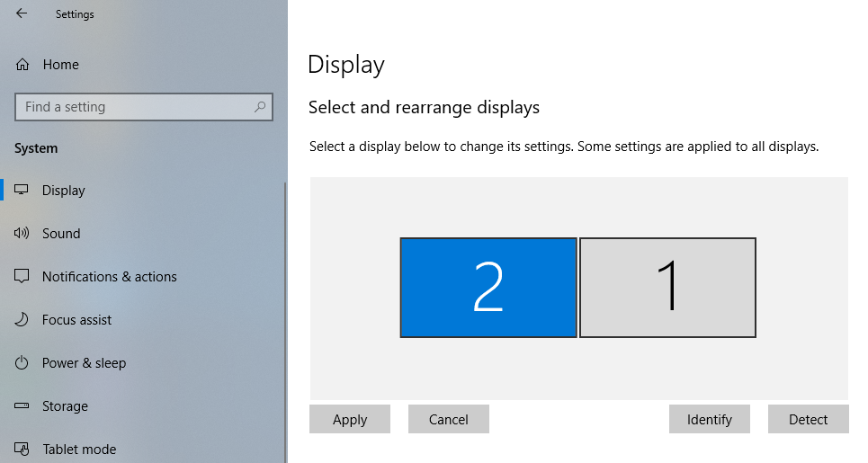Click the Display page title
The width and height of the screenshot is (868, 463).
[346, 65]
